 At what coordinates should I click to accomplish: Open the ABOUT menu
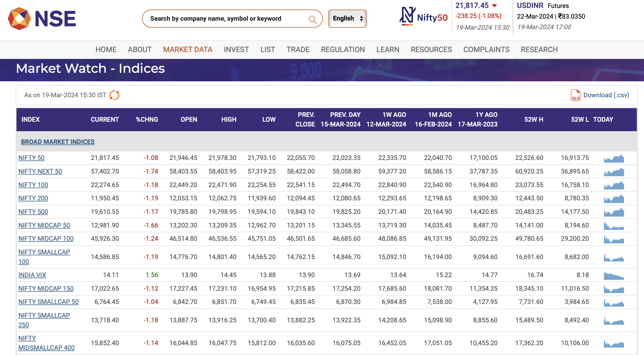click(140, 50)
